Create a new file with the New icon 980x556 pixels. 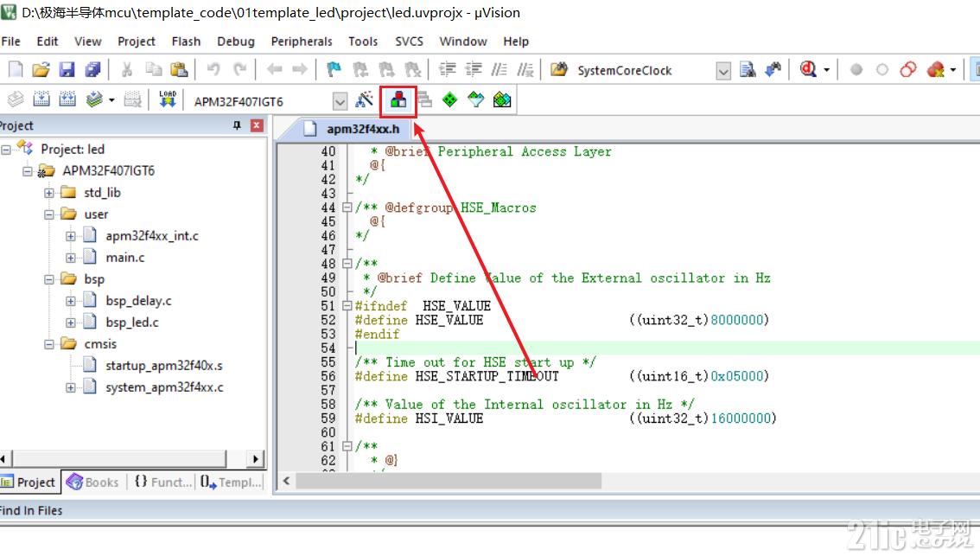tap(16, 69)
